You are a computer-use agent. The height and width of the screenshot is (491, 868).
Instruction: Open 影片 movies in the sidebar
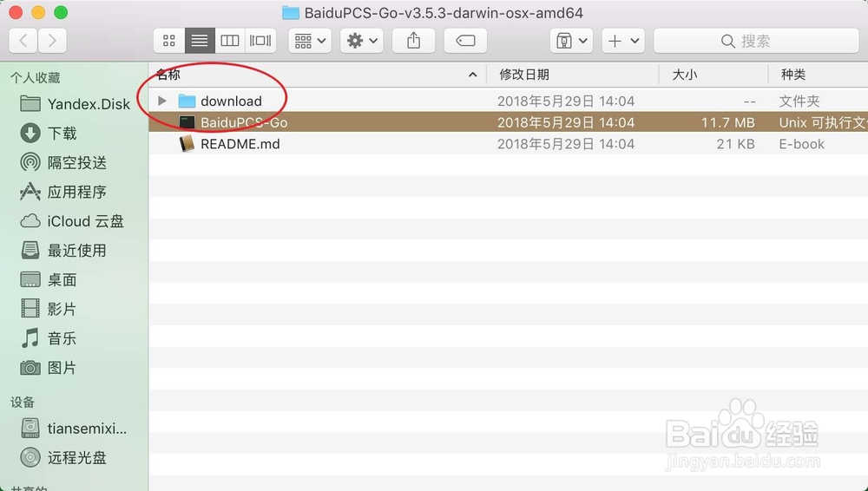point(49,310)
